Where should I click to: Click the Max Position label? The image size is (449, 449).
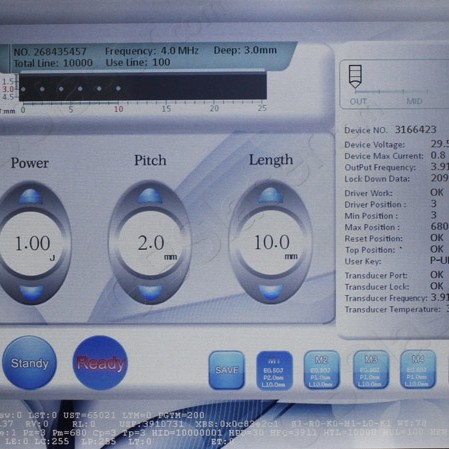[372, 227]
